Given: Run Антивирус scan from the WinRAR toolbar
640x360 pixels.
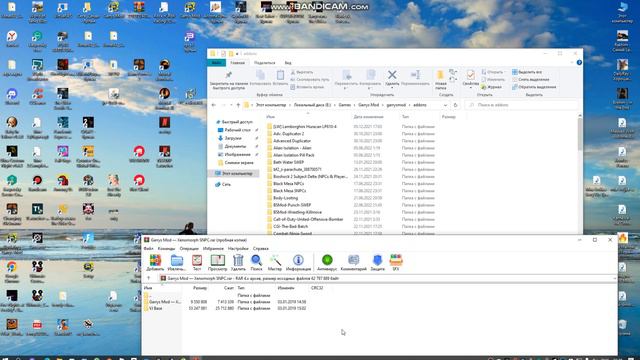Looking at the screenshot, I should click(327, 260).
